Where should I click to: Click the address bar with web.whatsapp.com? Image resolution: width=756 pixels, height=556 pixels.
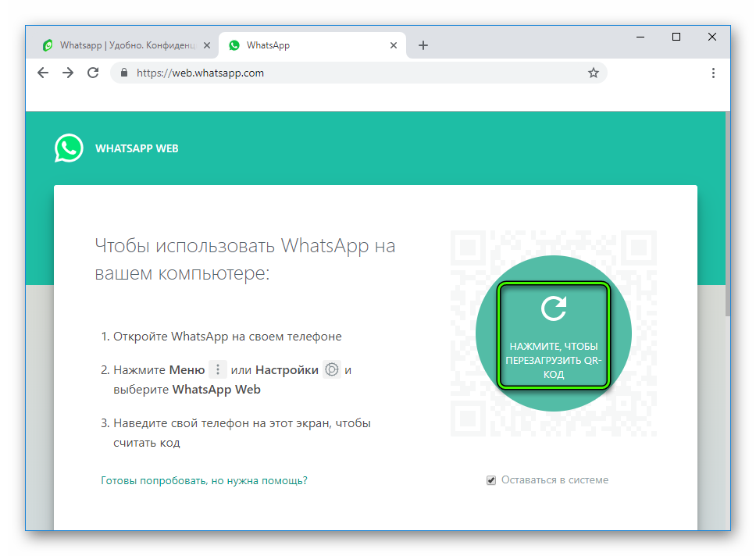tap(358, 73)
